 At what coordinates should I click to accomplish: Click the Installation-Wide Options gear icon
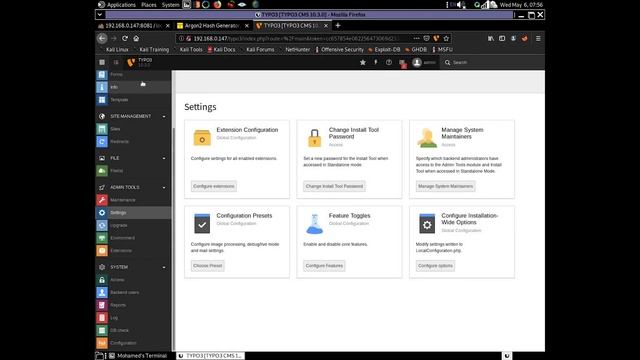[427, 224]
